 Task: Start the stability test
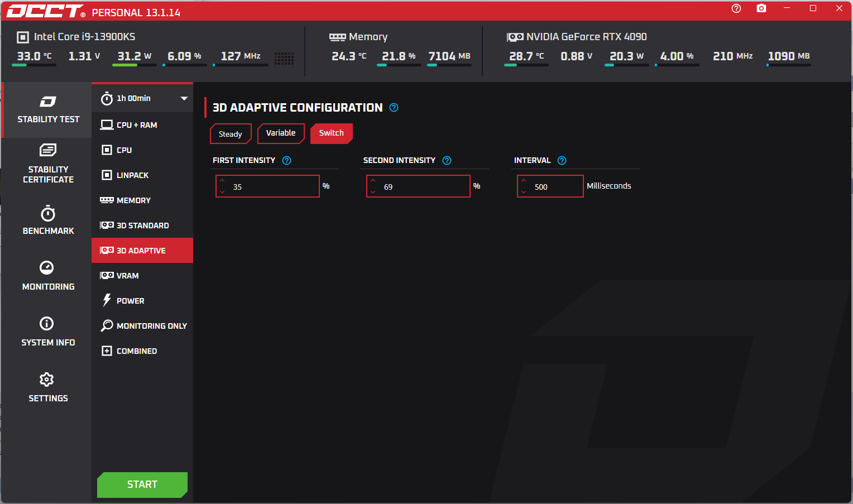[x=142, y=484]
